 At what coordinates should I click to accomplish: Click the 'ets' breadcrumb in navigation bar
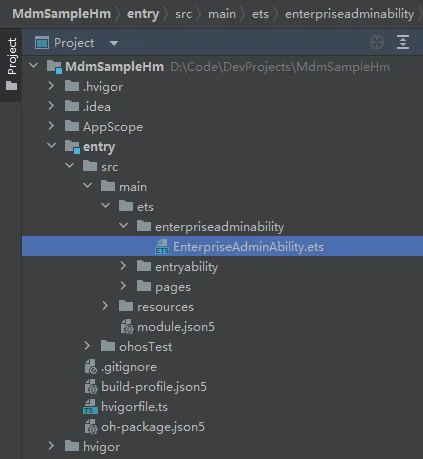260,14
